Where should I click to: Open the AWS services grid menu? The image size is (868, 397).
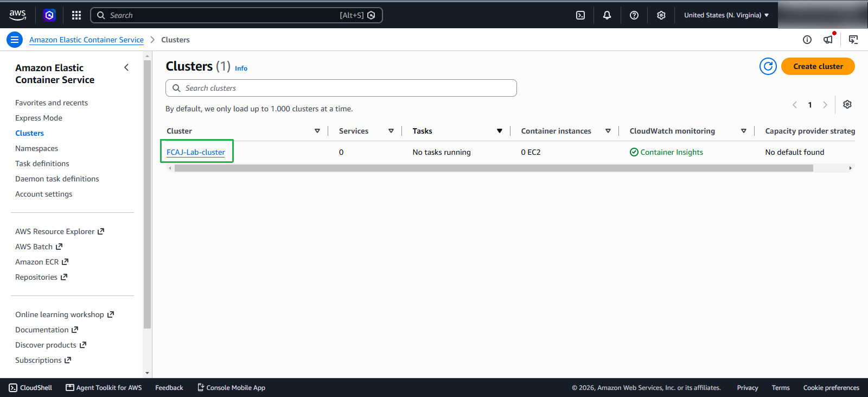(x=76, y=15)
